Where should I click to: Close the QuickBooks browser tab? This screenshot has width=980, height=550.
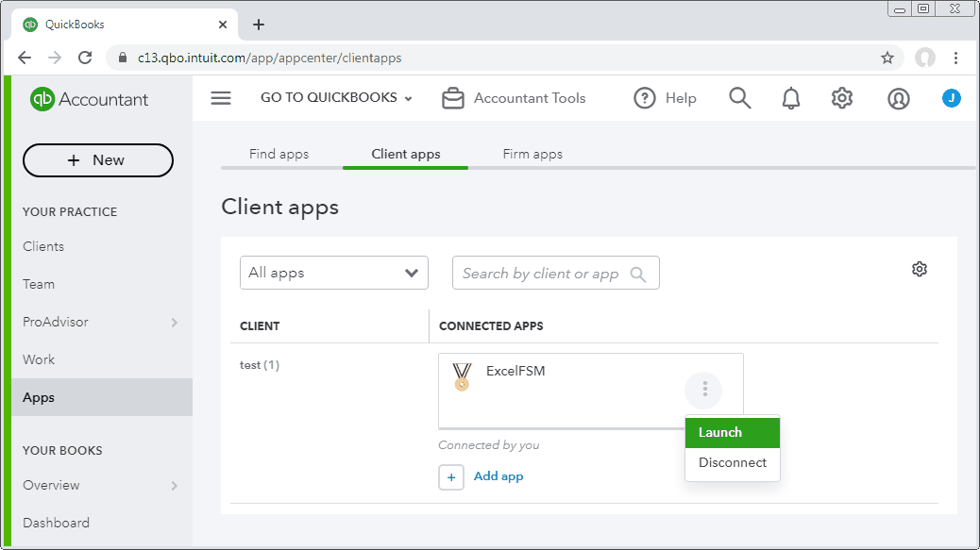[x=223, y=25]
